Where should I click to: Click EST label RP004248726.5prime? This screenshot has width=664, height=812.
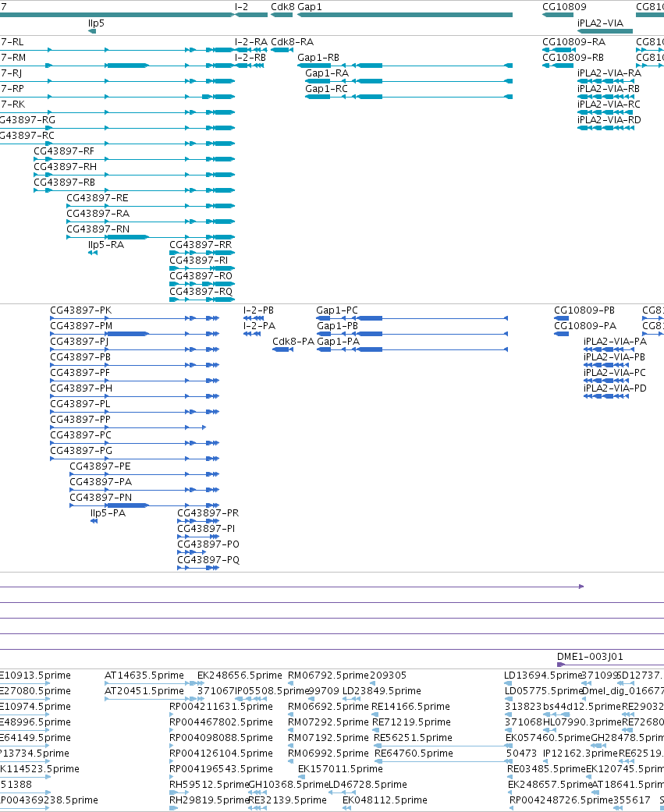point(562,800)
